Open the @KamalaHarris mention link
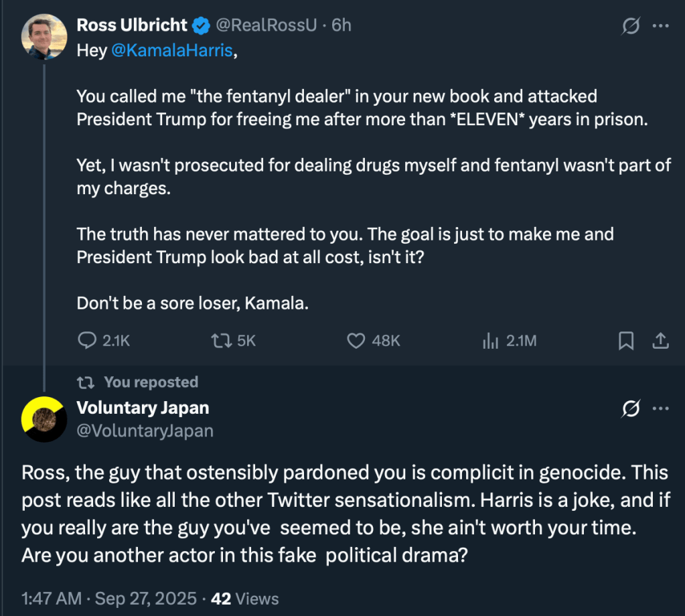Image resolution: width=685 pixels, height=616 pixels. (172, 52)
